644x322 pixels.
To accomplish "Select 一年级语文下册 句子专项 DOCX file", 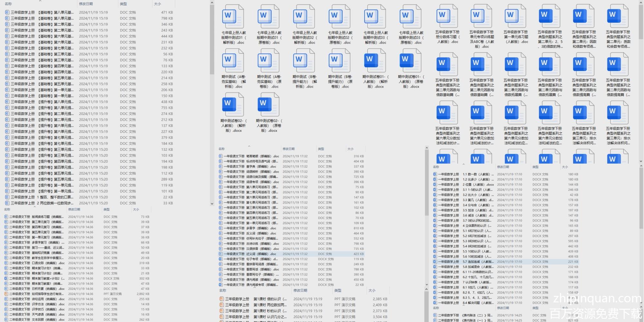I will [248, 259].
